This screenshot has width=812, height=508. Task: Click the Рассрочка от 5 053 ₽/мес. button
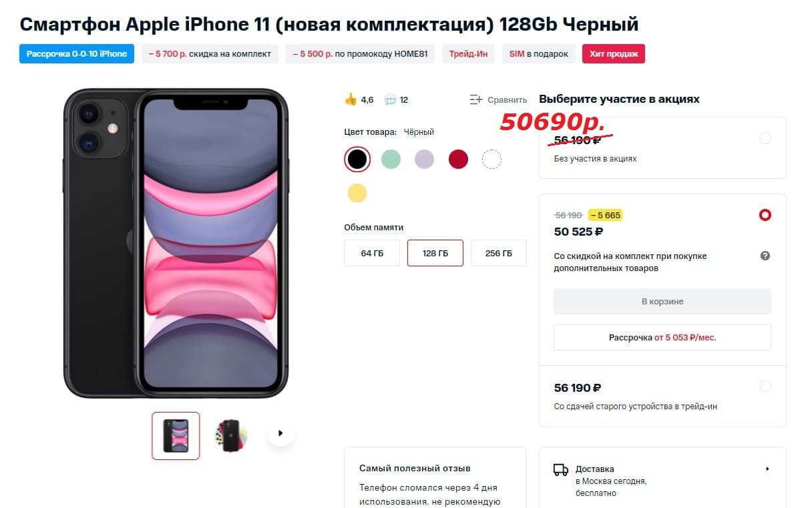pyautogui.click(x=662, y=338)
